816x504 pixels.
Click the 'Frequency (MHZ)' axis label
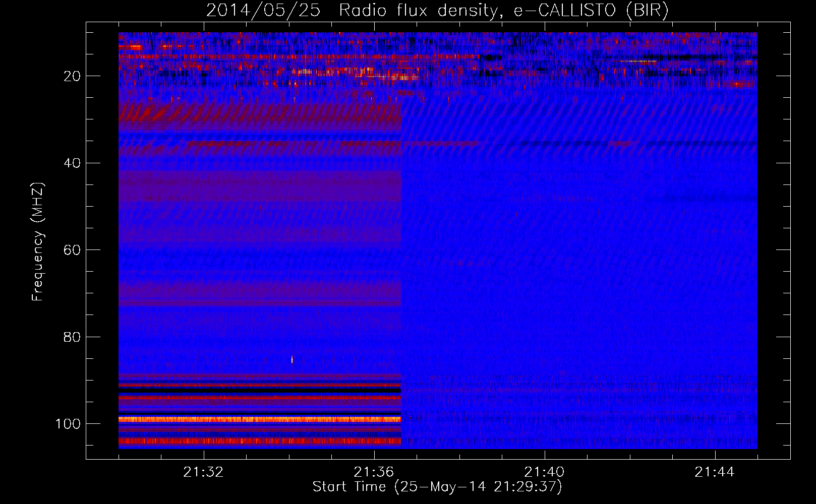(x=38, y=242)
